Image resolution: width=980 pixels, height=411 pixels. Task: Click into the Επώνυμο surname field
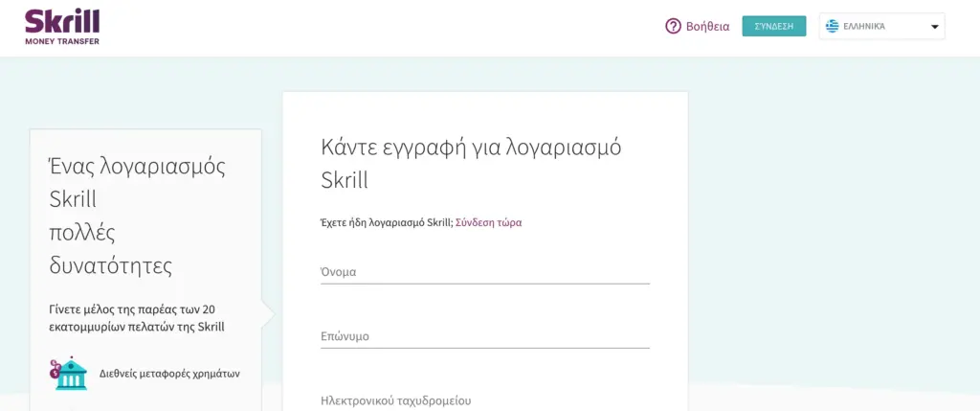pyautogui.click(x=484, y=336)
